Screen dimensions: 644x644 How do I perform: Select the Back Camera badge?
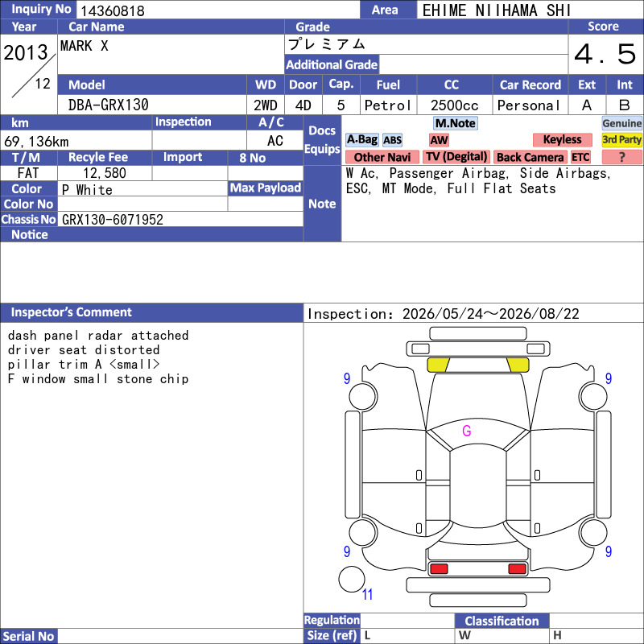coord(530,157)
